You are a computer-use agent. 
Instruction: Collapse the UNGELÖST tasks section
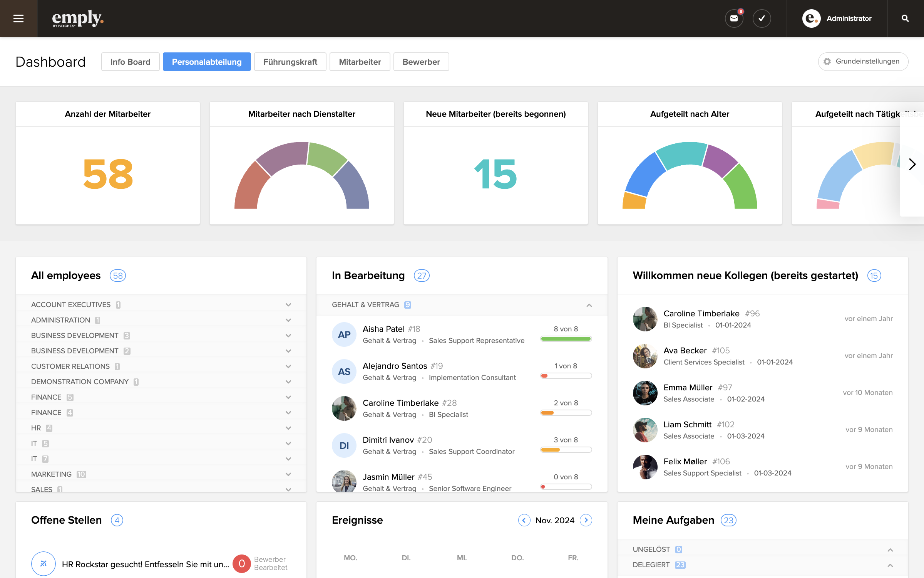click(890, 550)
